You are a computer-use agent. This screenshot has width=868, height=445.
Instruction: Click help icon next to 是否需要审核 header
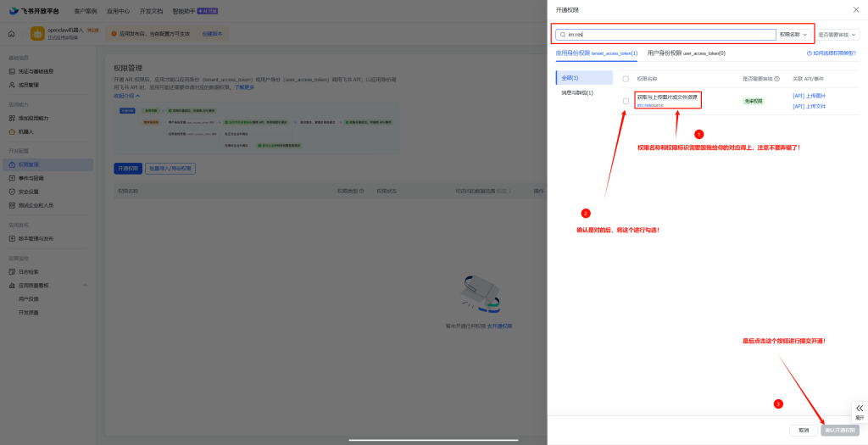[776, 79]
